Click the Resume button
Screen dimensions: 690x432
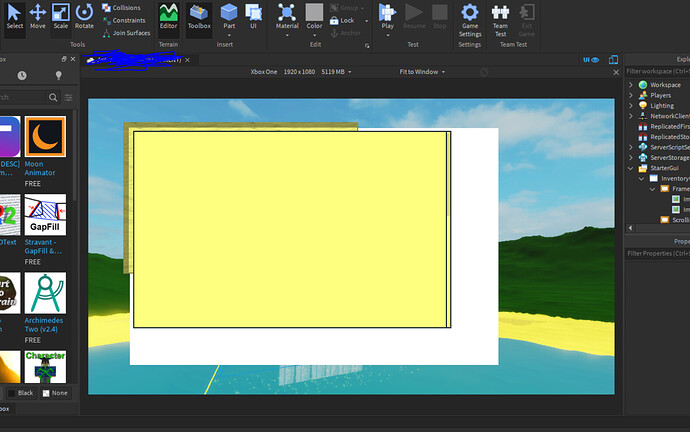pyautogui.click(x=414, y=17)
